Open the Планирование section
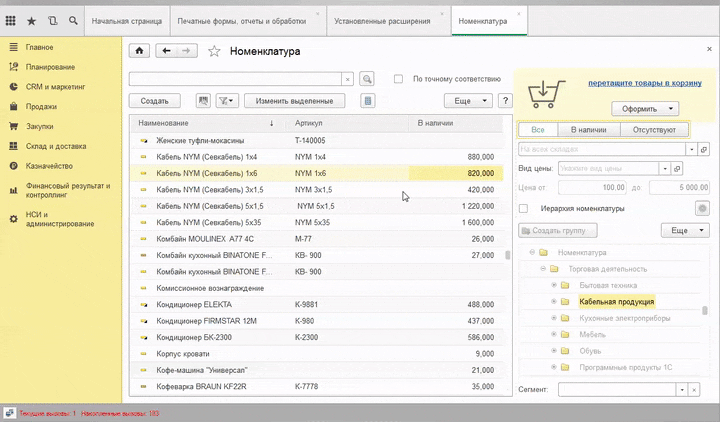The image size is (720, 422). tap(50, 67)
